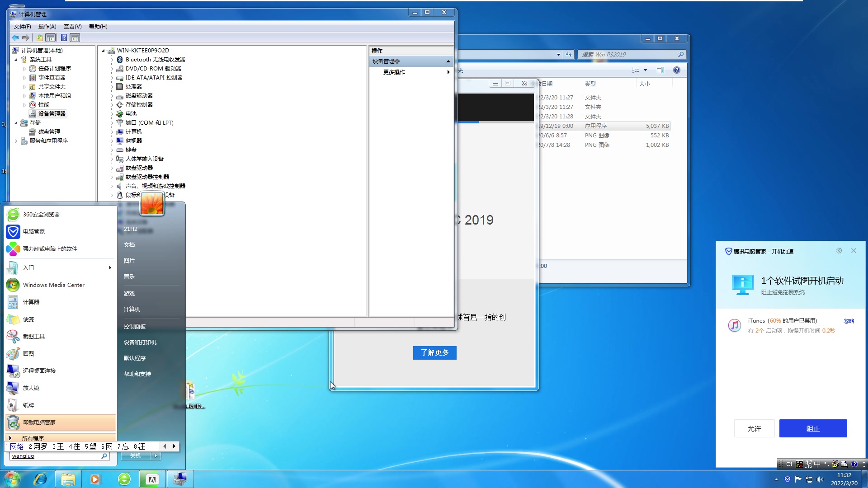Select 磁盘管理 in the left tree

[49, 132]
